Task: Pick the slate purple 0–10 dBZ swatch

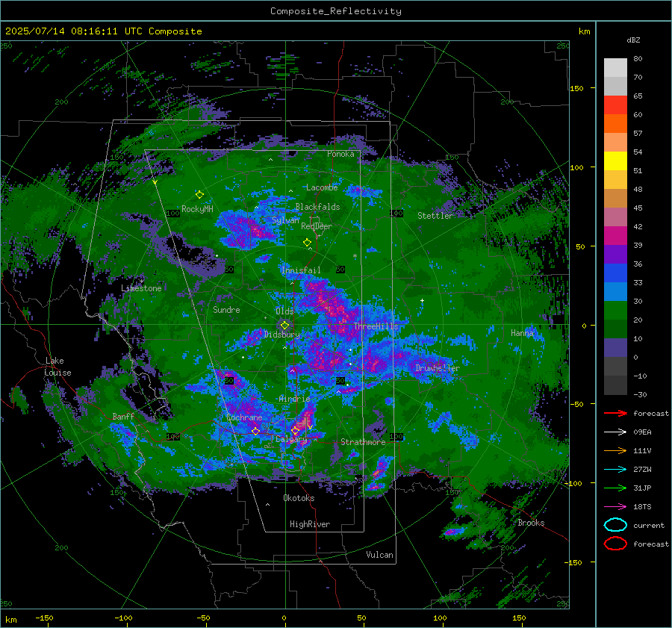Action: [615, 348]
